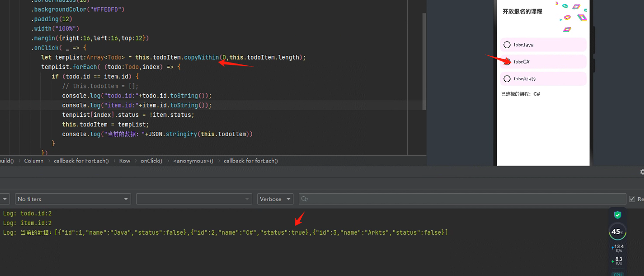Screen dimensions: 644x276
Task: Jump to Row in the breadcrumb bar
Action: click(x=125, y=161)
